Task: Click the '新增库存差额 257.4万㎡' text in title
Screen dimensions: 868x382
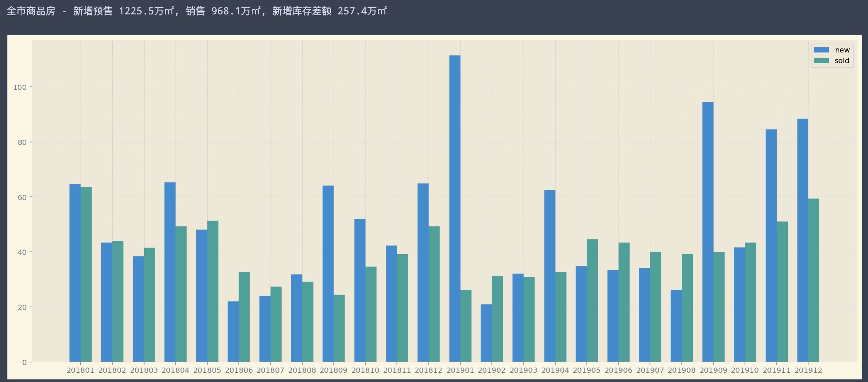Action: [329, 11]
